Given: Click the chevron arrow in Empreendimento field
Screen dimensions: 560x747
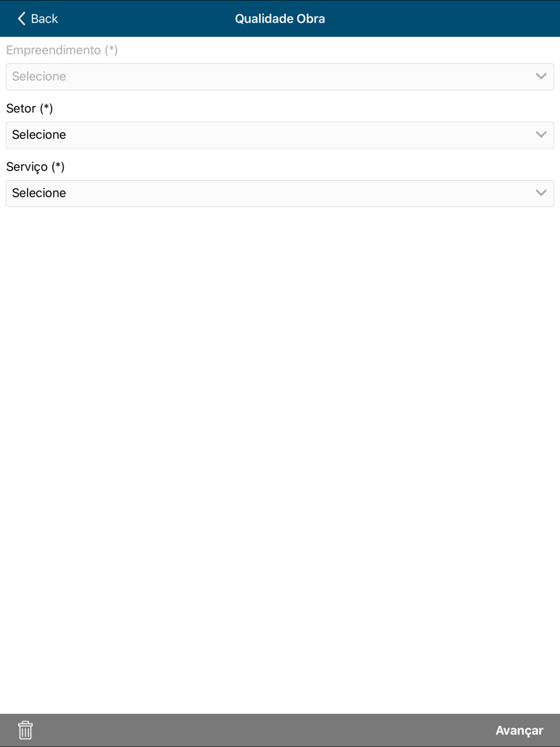Looking at the screenshot, I should click(x=541, y=76).
